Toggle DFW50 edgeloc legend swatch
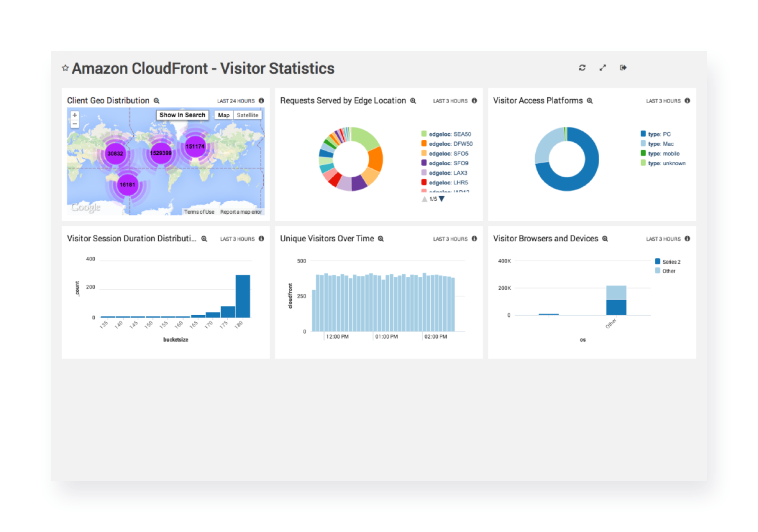758x532 pixels. [x=424, y=143]
